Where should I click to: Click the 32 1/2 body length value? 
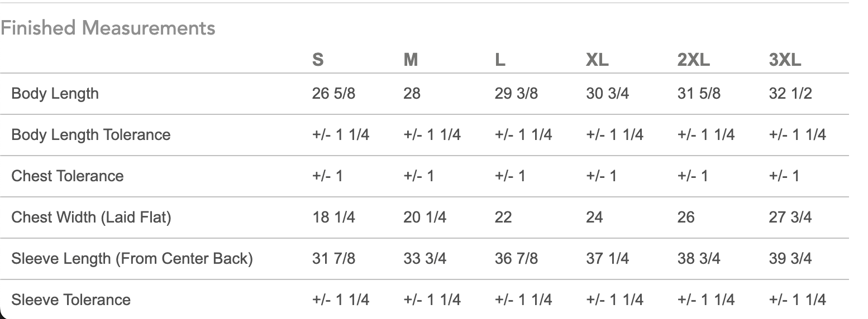click(790, 93)
